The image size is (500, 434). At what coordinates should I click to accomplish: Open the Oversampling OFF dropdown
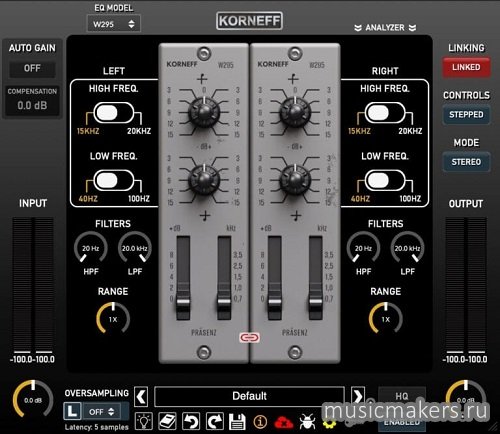(x=102, y=412)
